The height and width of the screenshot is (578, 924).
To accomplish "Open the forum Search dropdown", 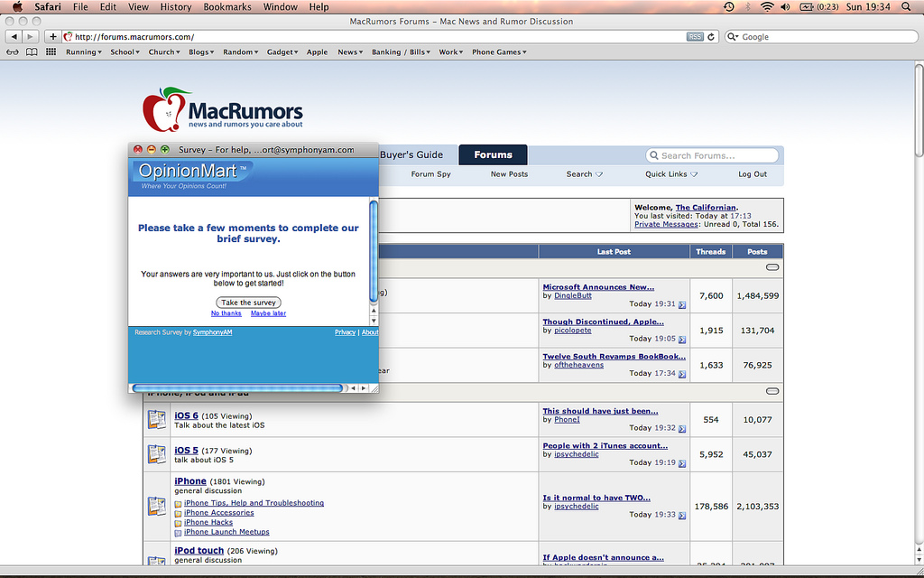I will 585,174.
